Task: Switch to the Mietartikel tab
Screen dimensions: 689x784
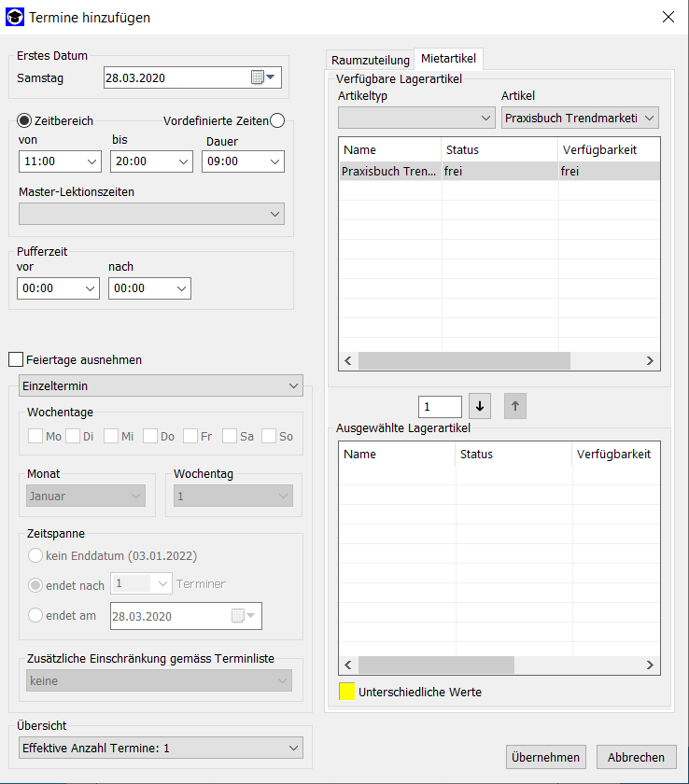Action: 449,59
